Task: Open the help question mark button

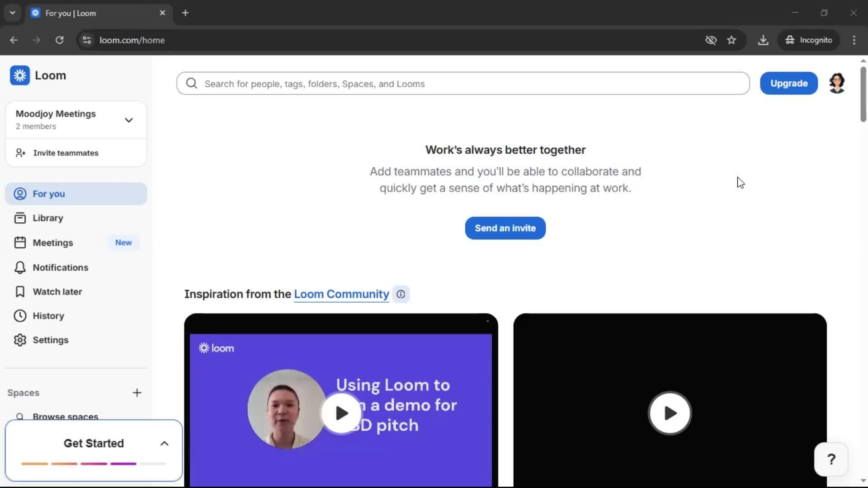Action: 831,460
